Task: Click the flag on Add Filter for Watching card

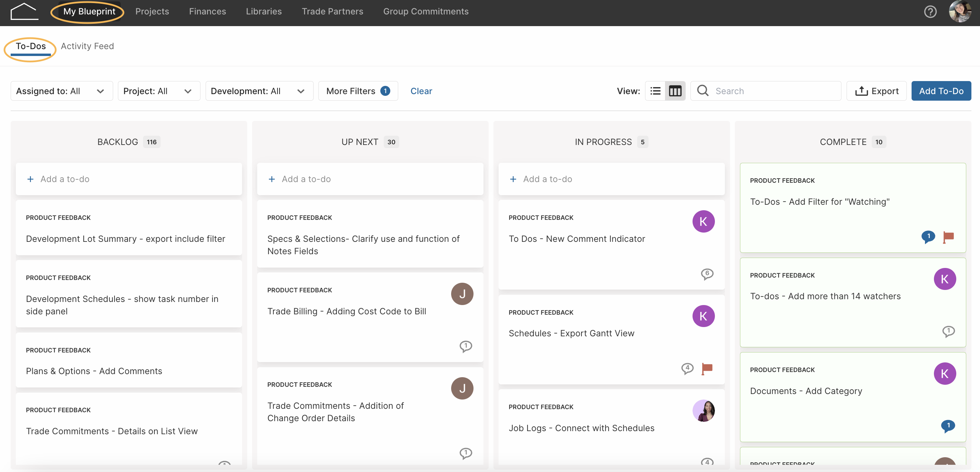Action: click(x=948, y=237)
